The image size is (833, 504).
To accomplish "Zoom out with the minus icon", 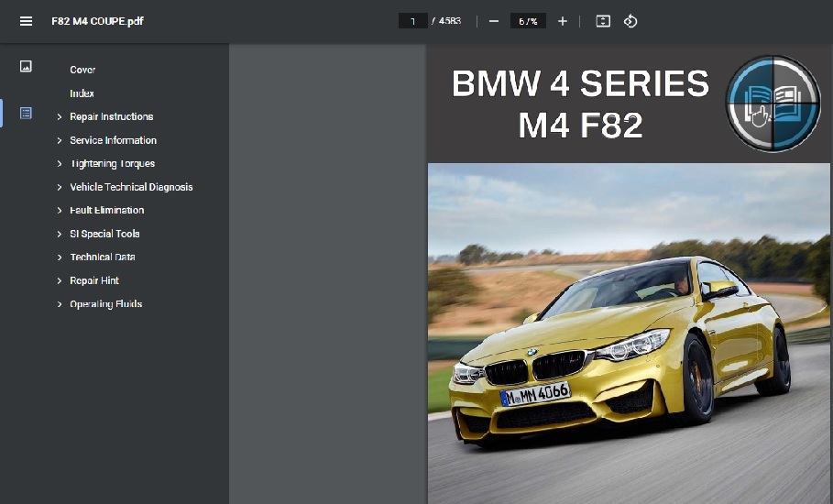I will coord(494,21).
